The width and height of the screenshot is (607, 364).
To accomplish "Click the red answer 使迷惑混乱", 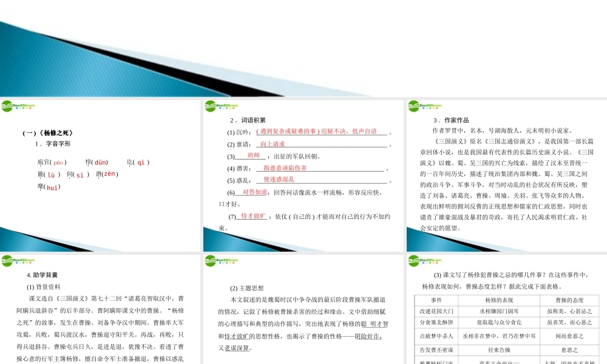I will (x=279, y=179).
